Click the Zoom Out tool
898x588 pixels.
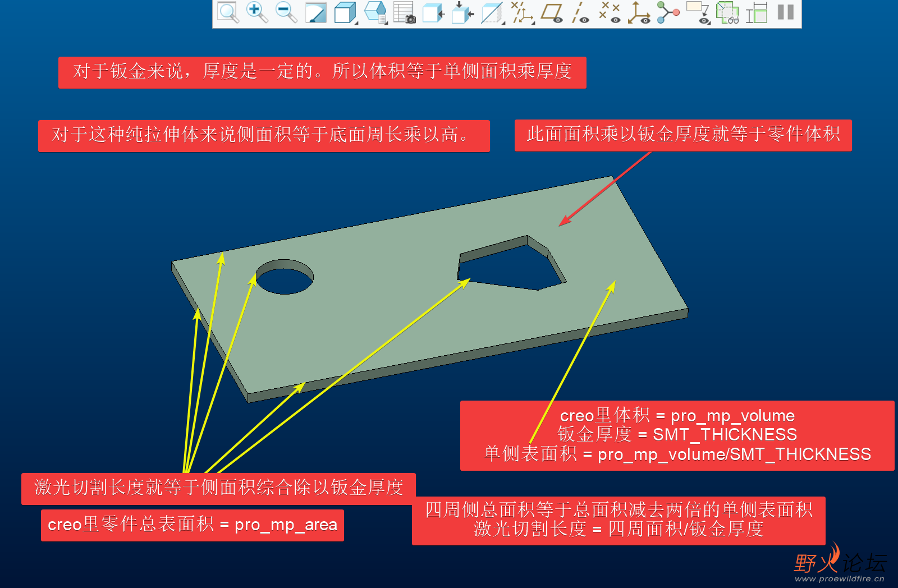click(286, 12)
